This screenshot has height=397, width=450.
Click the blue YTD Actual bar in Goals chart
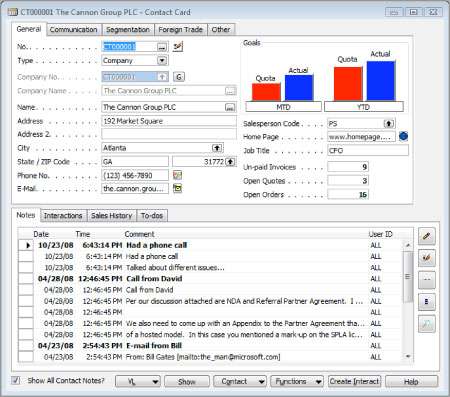(x=381, y=81)
